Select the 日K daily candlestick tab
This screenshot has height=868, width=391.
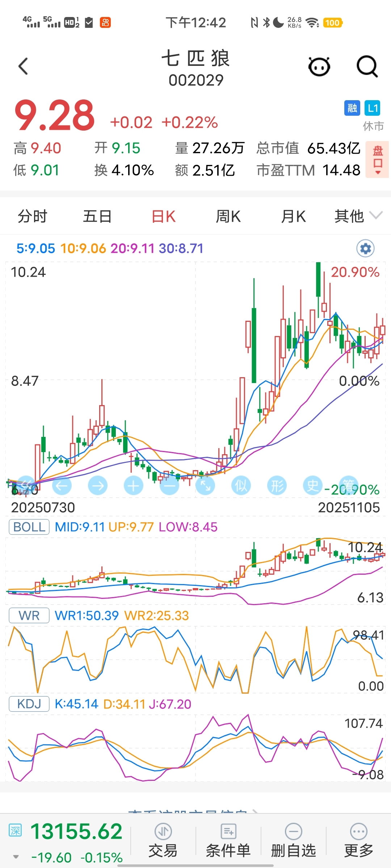pos(163,216)
